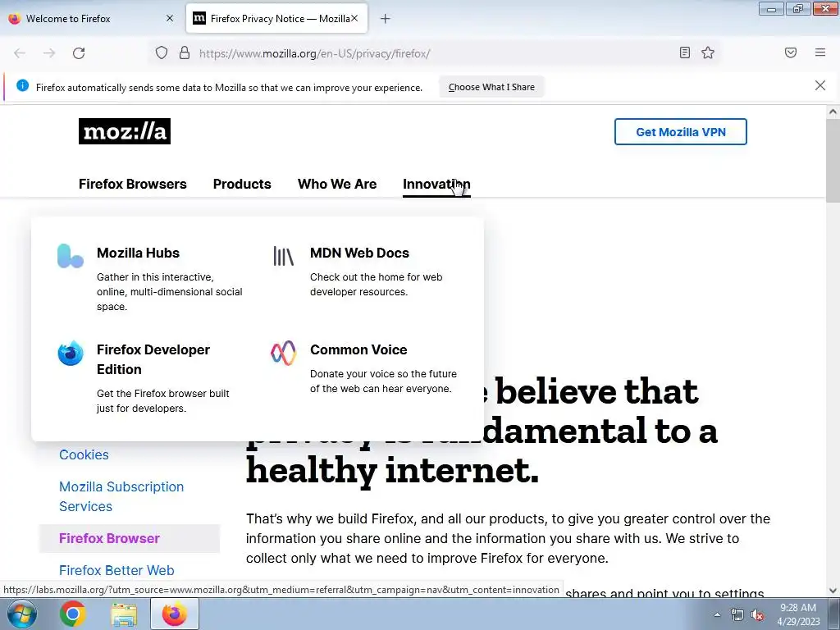Click the Common Voice wave icon

click(x=283, y=353)
